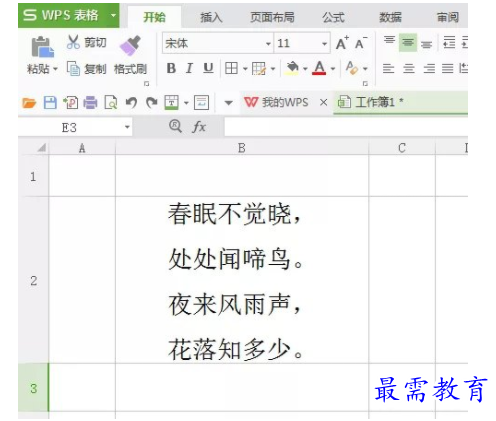Image resolution: width=496 pixels, height=421 pixels.
Task: Click the formula zoom magnifier icon
Action: [x=175, y=126]
